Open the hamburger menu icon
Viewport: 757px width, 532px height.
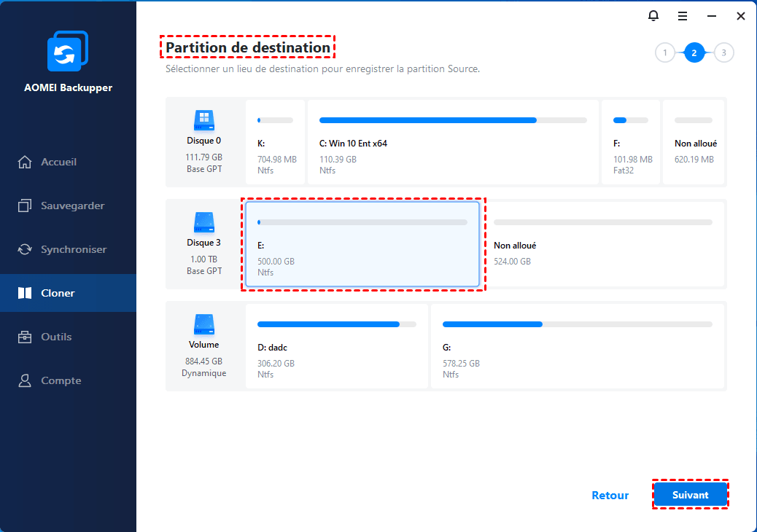click(x=683, y=17)
